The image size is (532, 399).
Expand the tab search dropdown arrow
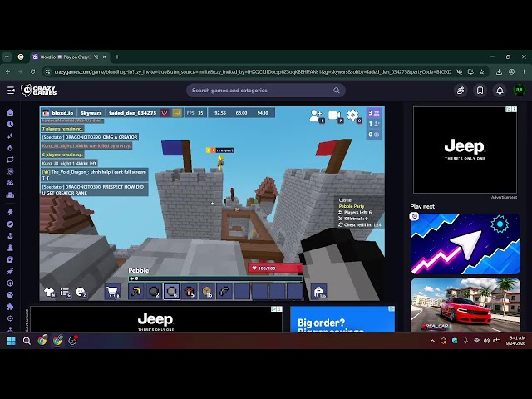(x=7, y=57)
